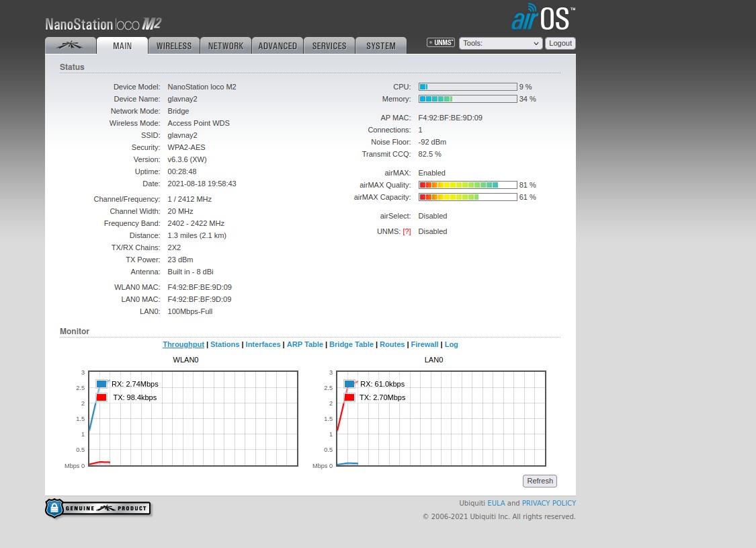Click the UNMS help [?] link
Image resolution: width=756 pixels, height=548 pixels.
[x=407, y=231]
